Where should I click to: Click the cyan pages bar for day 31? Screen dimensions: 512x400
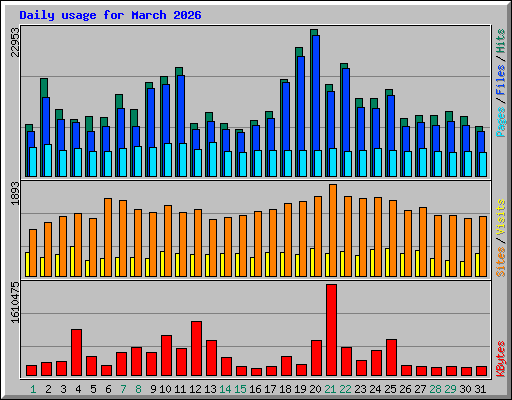click(483, 164)
